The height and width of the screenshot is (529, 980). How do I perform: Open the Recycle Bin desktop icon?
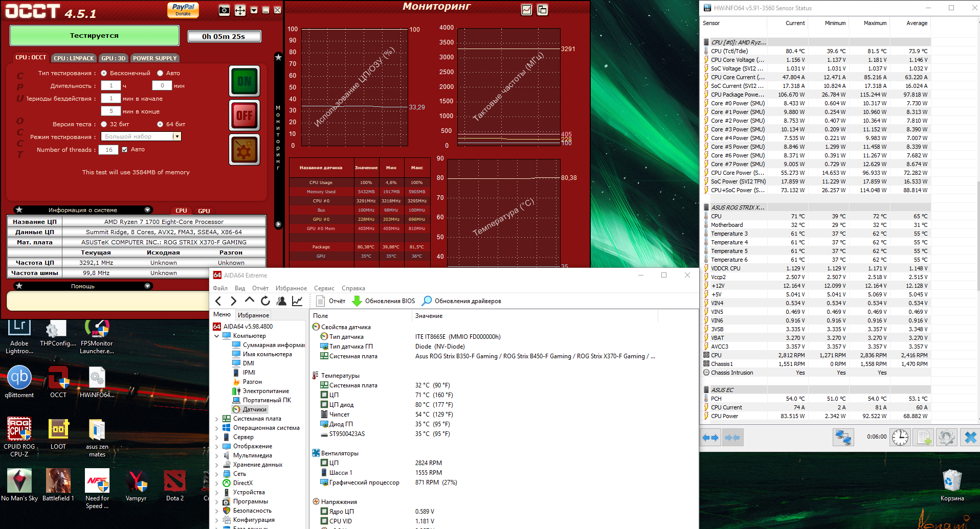click(952, 486)
